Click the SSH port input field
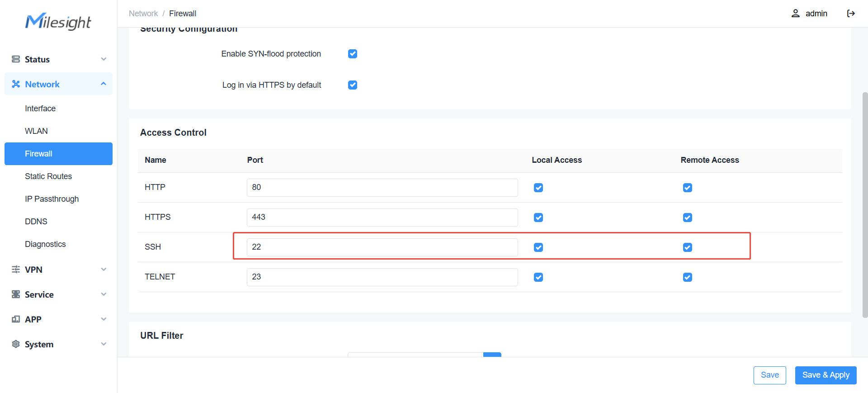The height and width of the screenshot is (393, 868). (382, 247)
